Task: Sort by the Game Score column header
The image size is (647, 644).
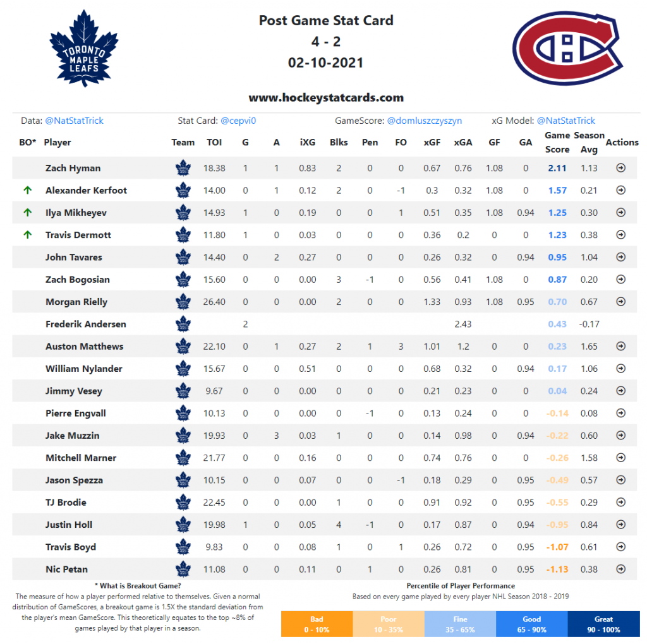Action: coord(557,142)
